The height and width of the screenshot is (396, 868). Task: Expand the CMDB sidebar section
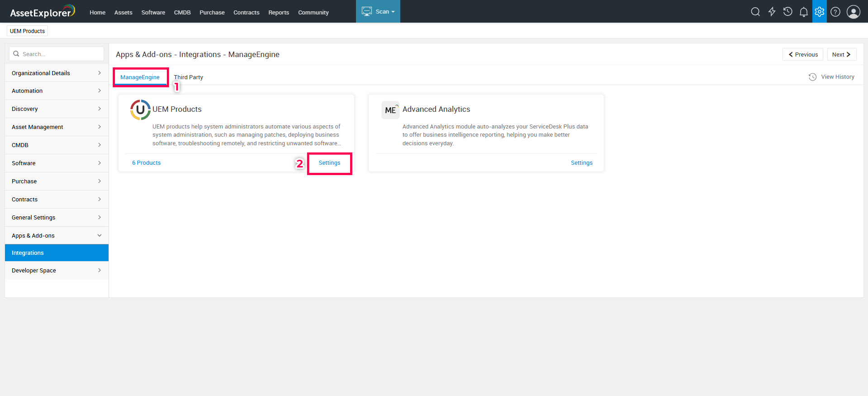coord(57,145)
